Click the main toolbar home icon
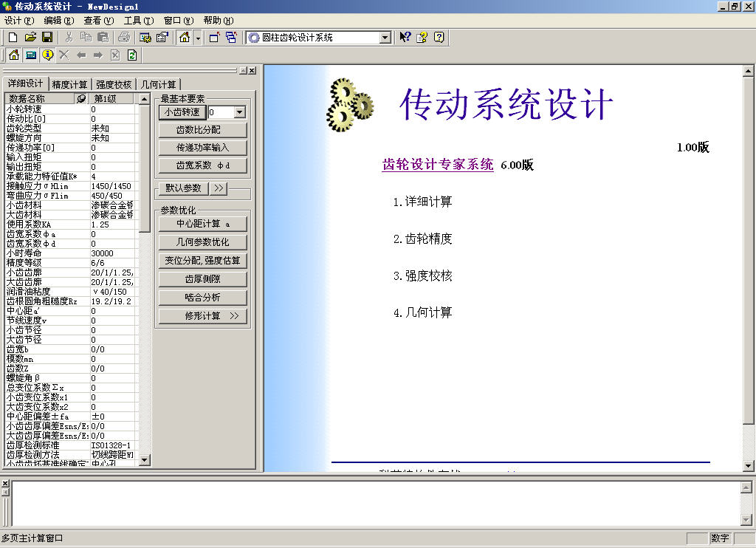The width and height of the screenshot is (756, 548). (184, 38)
